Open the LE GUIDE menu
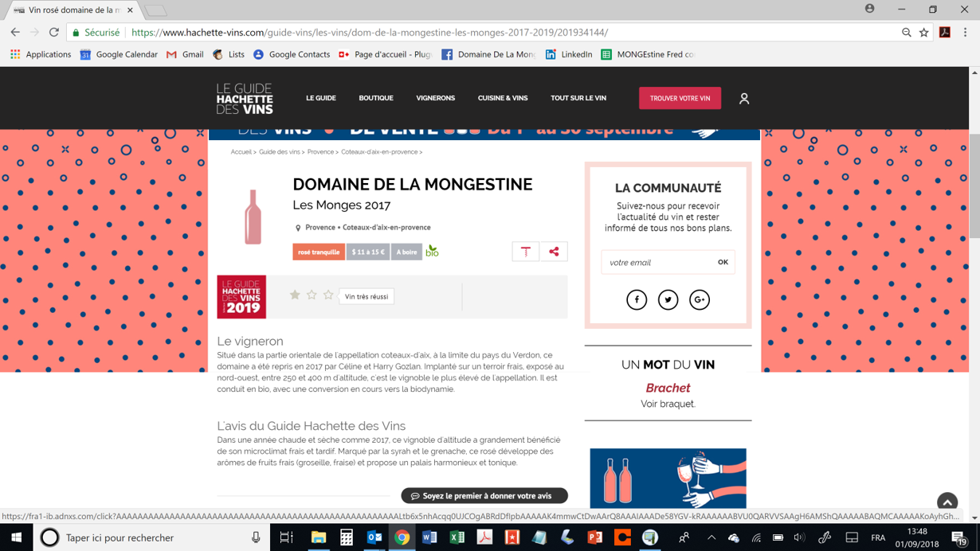Image resolution: width=980 pixels, height=551 pixels. pos(321,98)
